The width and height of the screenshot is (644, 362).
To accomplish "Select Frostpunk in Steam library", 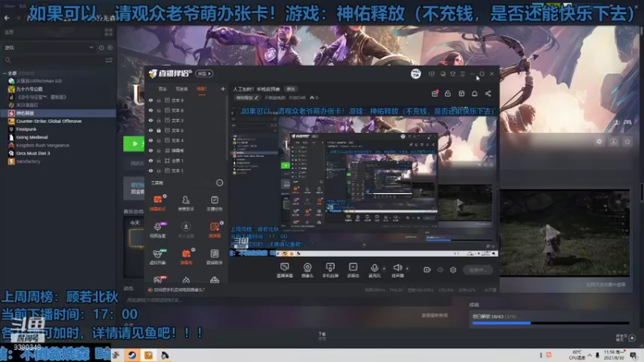I will (x=27, y=130).
